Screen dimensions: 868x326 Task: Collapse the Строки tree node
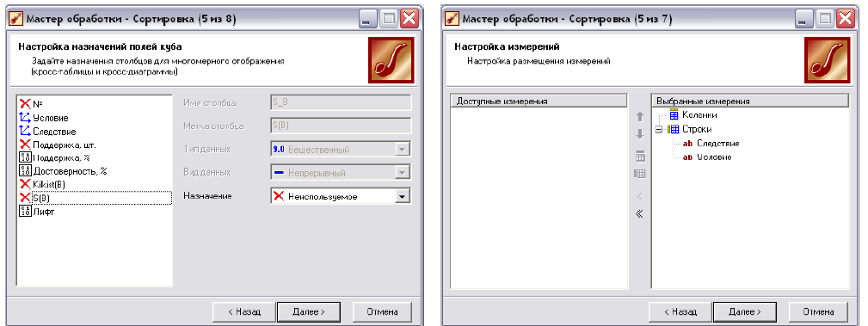[x=659, y=130]
